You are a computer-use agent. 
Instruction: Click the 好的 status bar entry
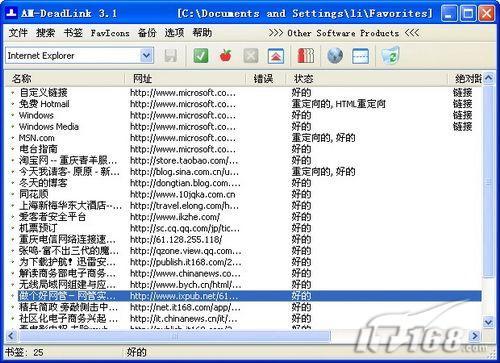136,352
